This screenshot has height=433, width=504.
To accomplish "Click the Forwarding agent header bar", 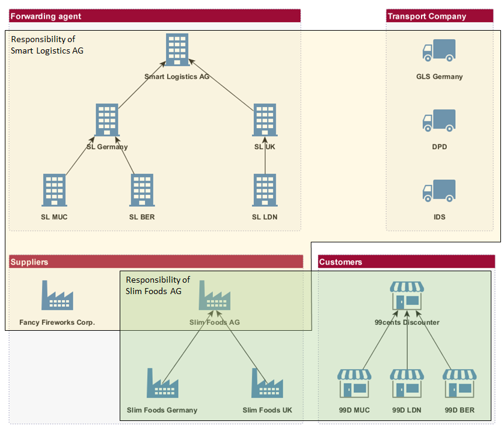I will tap(155, 16).
